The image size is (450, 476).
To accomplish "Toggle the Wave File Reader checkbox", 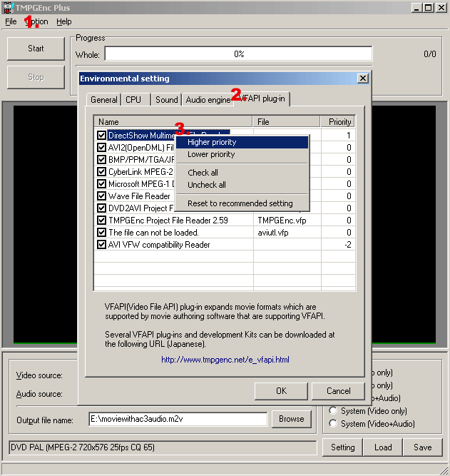I will point(102,196).
